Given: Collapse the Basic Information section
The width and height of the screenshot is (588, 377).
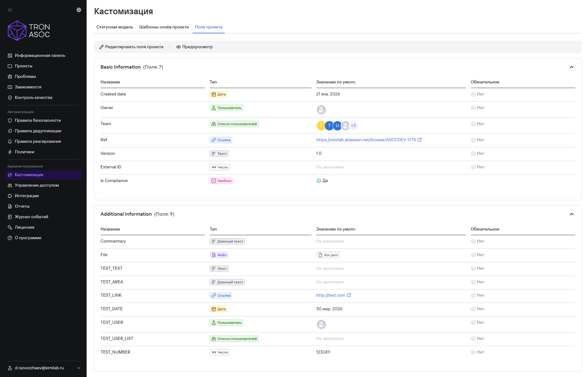Looking at the screenshot, I should [x=572, y=67].
